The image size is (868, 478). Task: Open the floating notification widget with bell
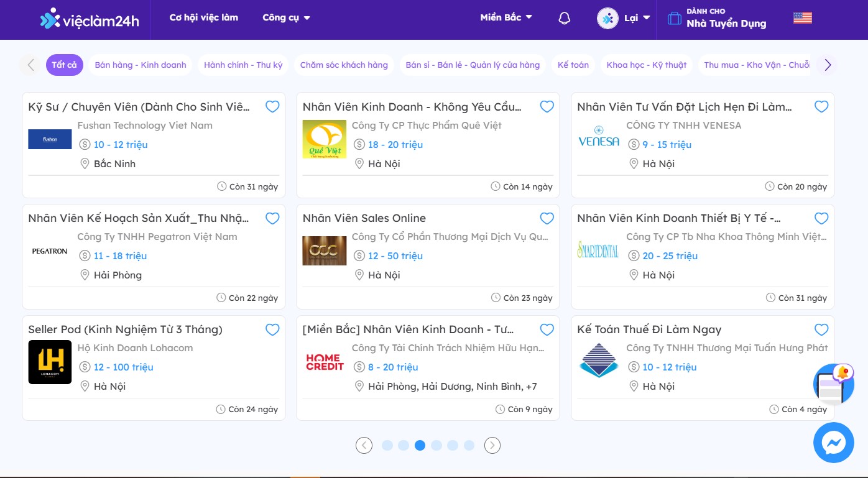click(x=834, y=384)
